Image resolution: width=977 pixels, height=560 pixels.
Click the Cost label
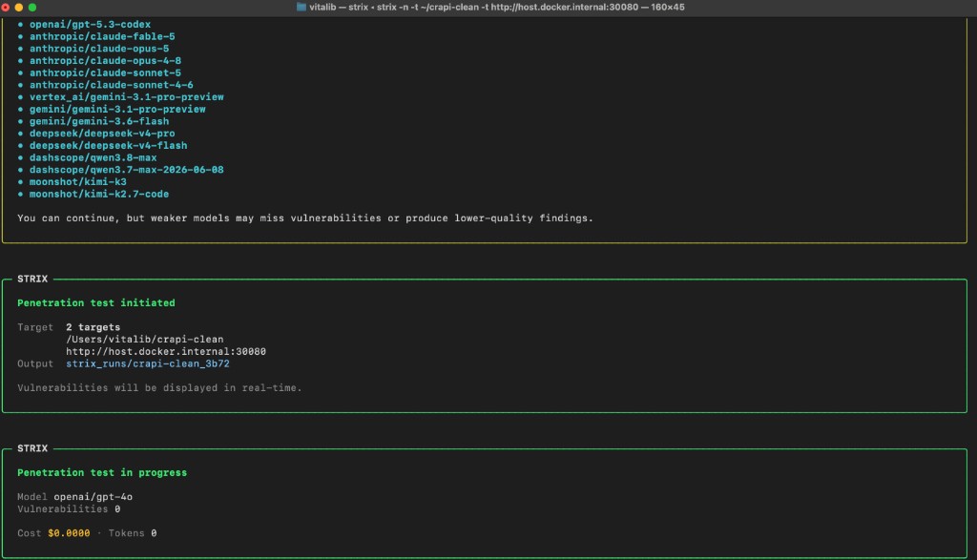pyautogui.click(x=30, y=534)
